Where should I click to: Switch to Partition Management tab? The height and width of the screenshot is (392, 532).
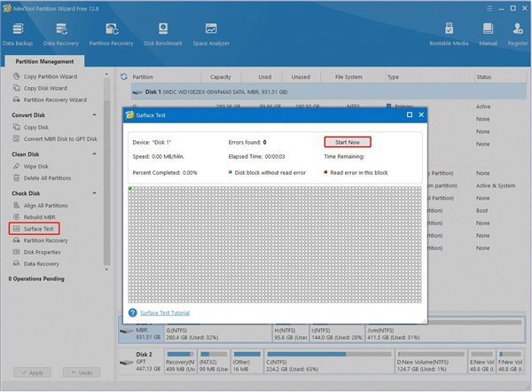pos(44,61)
